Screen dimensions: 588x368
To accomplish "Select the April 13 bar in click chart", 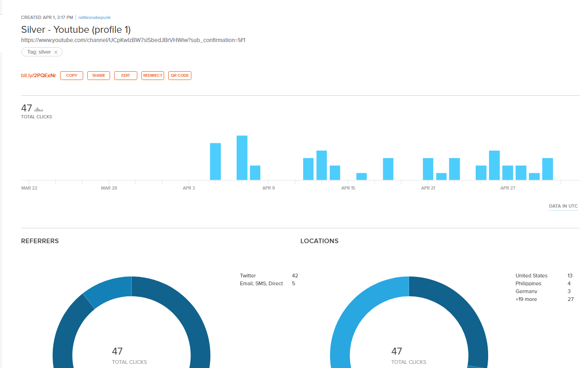I will coord(322,165).
